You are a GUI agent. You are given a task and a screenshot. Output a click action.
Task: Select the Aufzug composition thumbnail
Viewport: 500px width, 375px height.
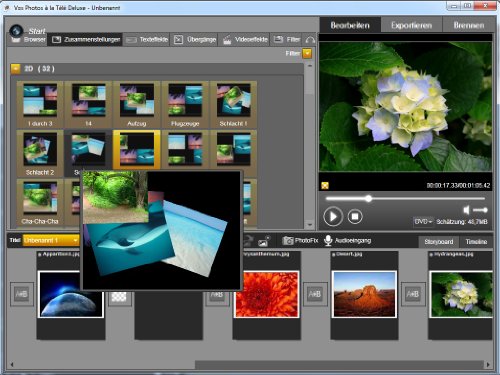137,105
